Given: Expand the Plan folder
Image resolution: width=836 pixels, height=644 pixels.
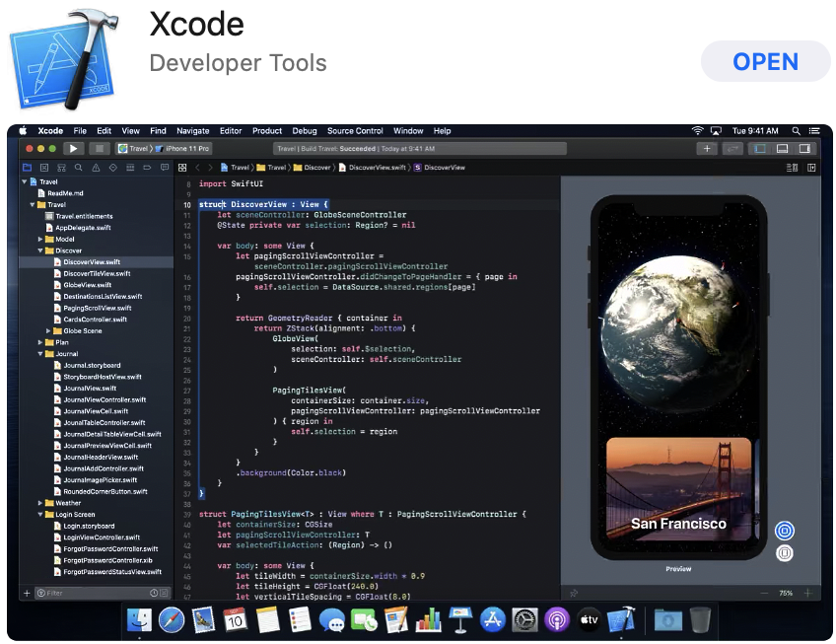Looking at the screenshot, I should (40, 342).
